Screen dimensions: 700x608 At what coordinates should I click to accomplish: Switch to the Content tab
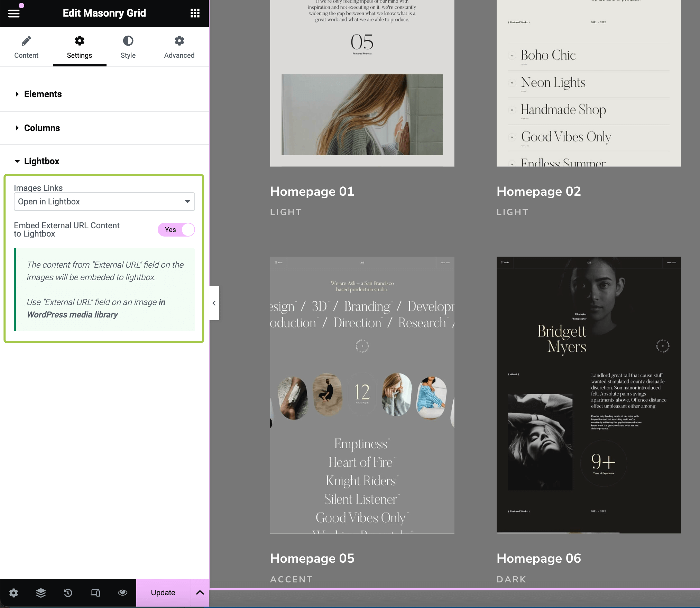point(26,47)
